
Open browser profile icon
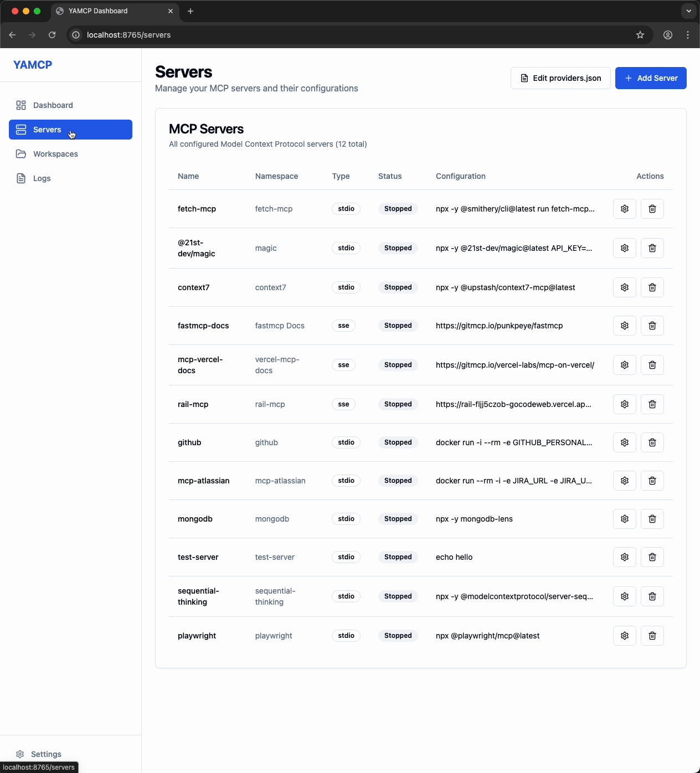668,35
